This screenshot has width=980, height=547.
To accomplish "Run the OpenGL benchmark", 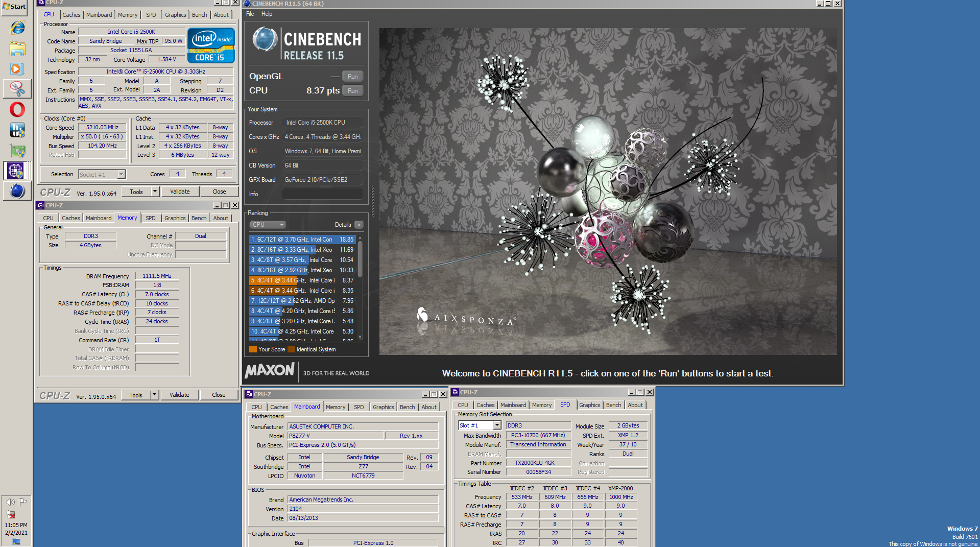I will 353,77.
